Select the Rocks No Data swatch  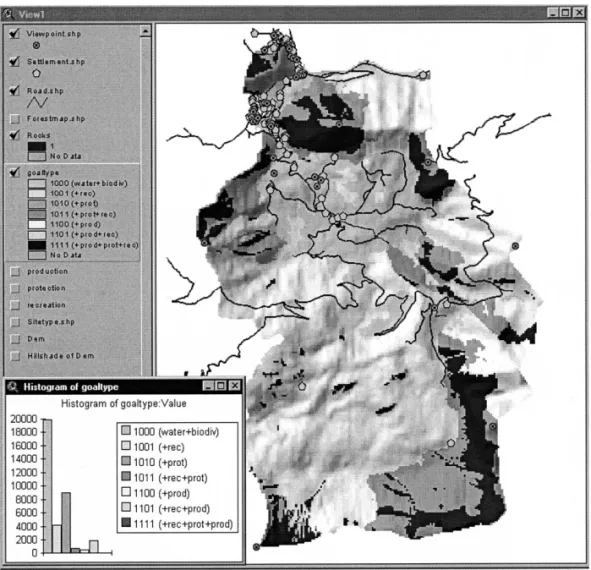(37, 156)
